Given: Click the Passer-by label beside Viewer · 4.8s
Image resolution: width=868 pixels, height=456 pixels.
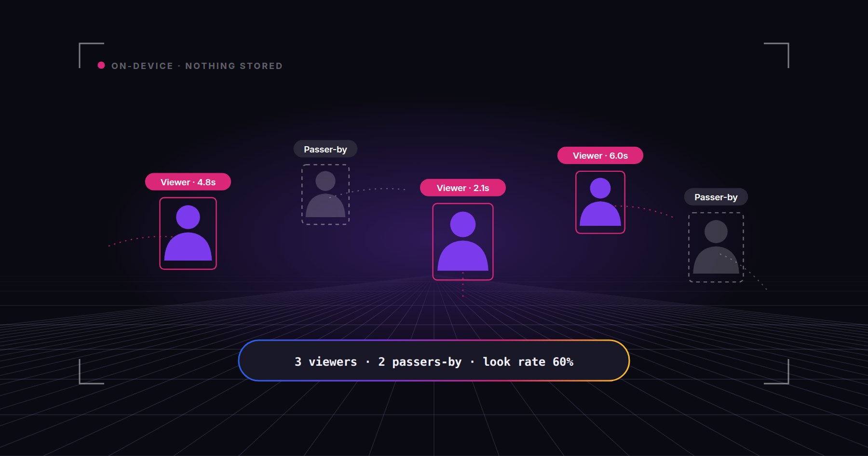Looking at the screenshot, I should click(325, 149).
